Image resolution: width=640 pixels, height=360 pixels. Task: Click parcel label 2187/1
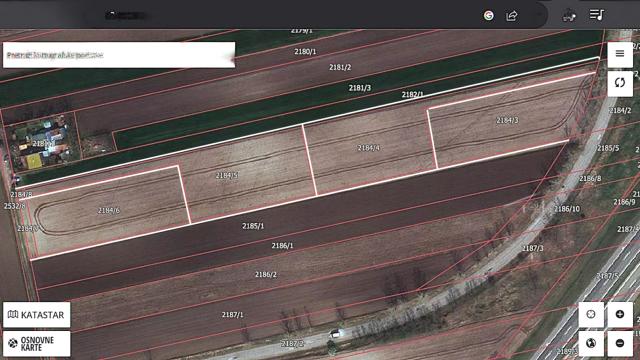click(233, 315)
